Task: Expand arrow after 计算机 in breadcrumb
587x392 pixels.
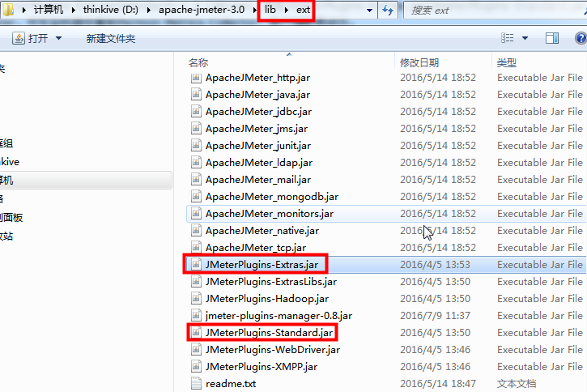Action: (x=74, y=10)
